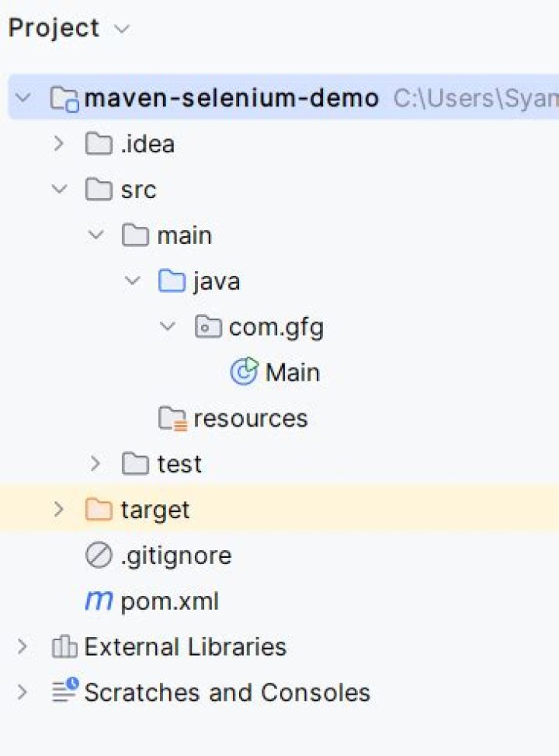This screenshot has width=559, height=756.
Task: Click the Main class file icon
Action: [x=245, y=371]
